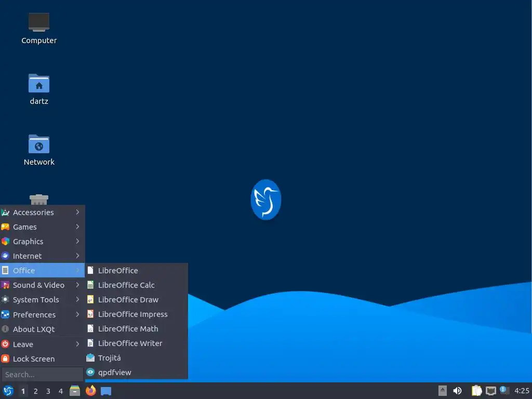
Task: Select the Trash desktop icon
Action: (39, 199)
